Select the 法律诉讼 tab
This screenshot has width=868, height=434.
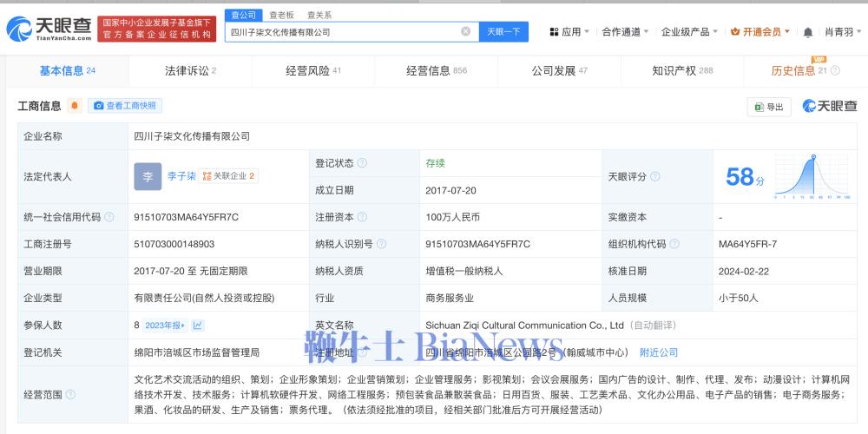(x=190, y=71)
